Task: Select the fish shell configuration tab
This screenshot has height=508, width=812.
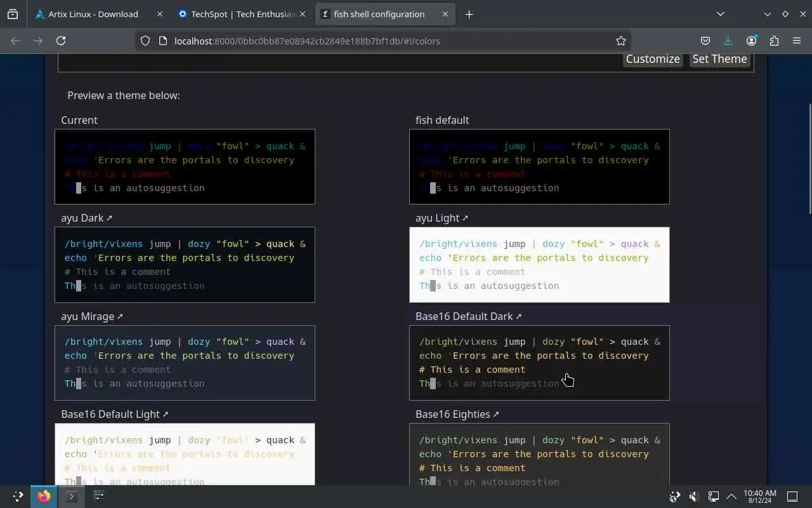Action: pos(384,14)
